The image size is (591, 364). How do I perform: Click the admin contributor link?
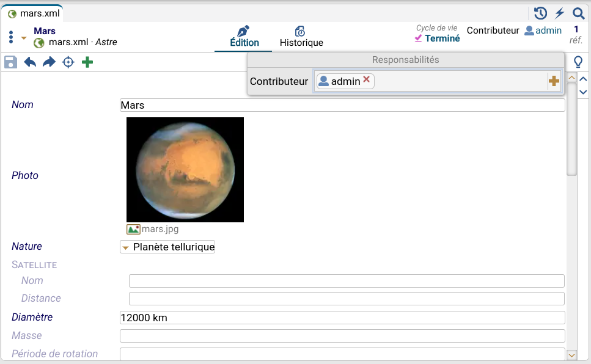(x=543, y=31)
